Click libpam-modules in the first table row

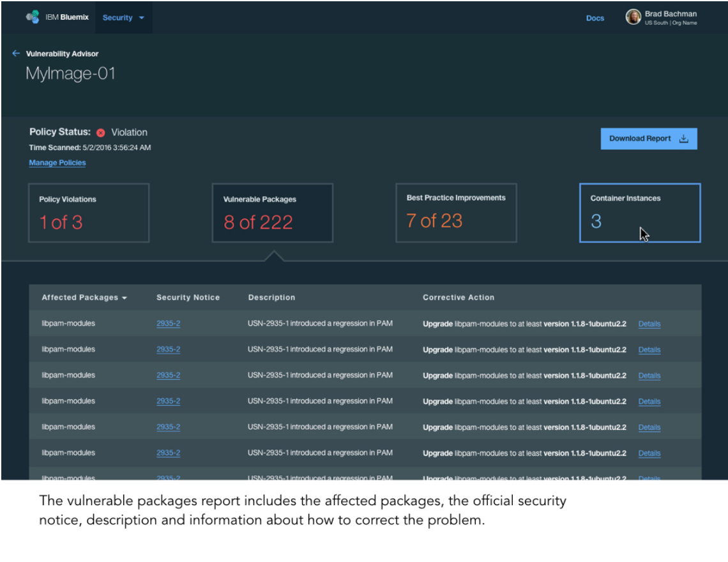[68, 323]
